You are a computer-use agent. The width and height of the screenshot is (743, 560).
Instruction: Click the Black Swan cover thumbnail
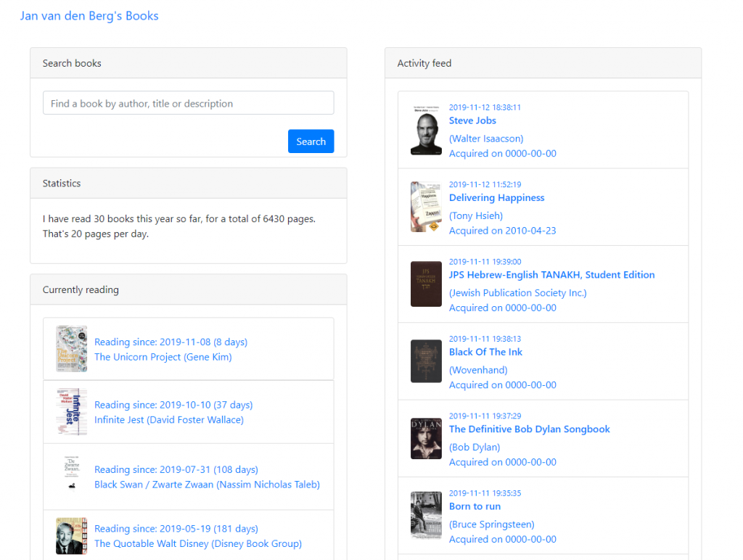[71, 477]
